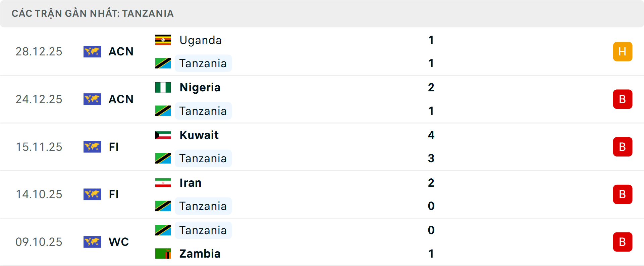This screenshot has height=266, width=644.
Task: Click the Zambia flag icon
Action: pyautogui.click(x=163, y=254)
